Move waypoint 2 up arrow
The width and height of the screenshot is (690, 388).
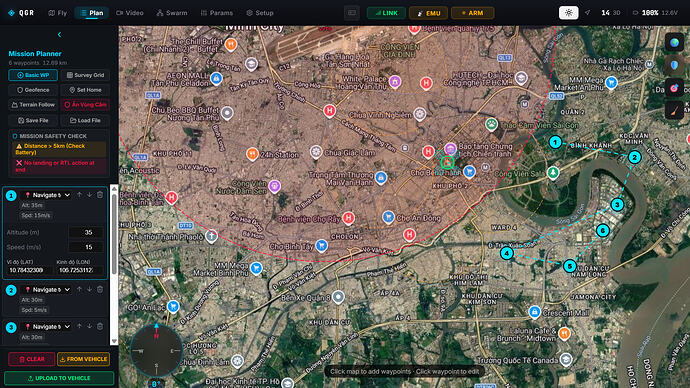coord(79,289)
